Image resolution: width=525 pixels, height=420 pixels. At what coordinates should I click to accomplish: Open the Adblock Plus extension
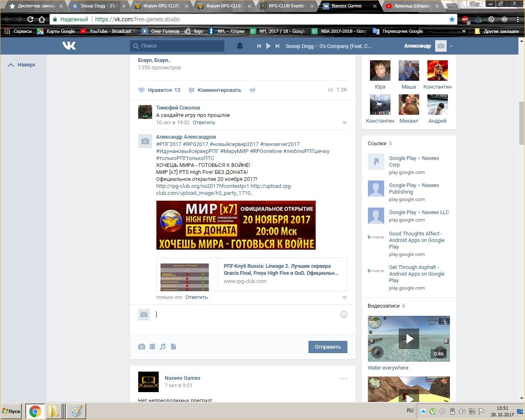465,20
